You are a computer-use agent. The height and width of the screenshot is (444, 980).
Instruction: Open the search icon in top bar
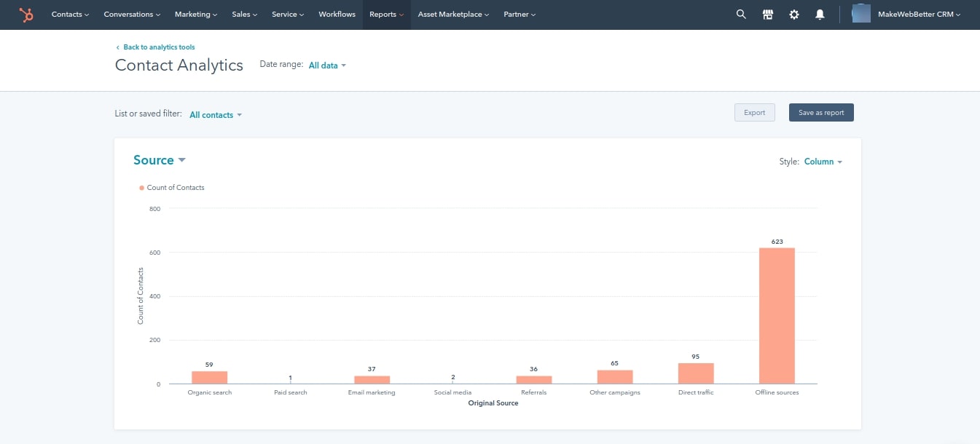[740, 14]
